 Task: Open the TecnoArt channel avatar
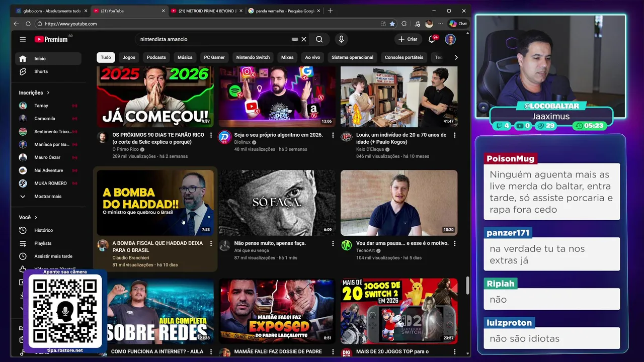(347, 245)
